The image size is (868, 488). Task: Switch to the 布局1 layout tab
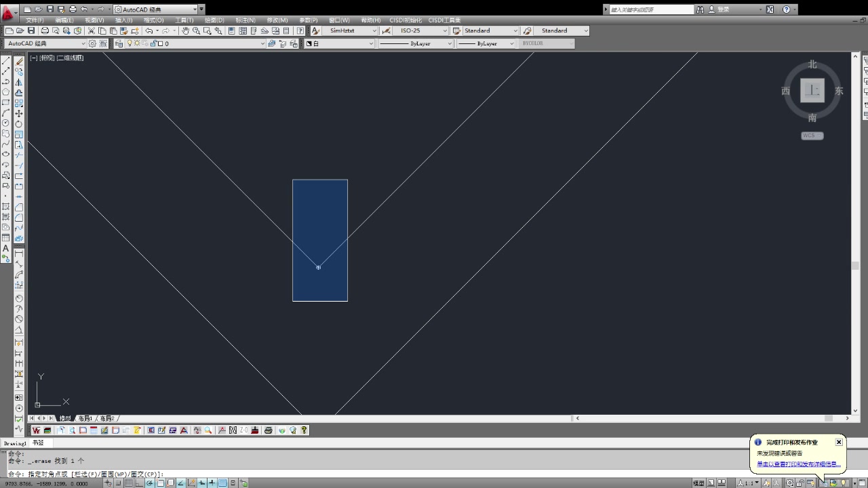85,419
